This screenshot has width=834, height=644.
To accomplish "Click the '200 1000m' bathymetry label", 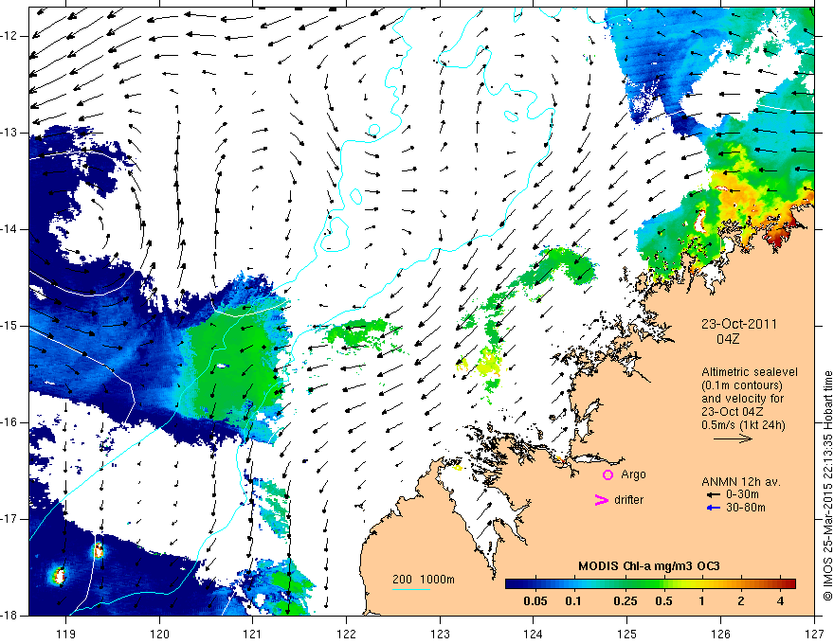I will (424, 580).
